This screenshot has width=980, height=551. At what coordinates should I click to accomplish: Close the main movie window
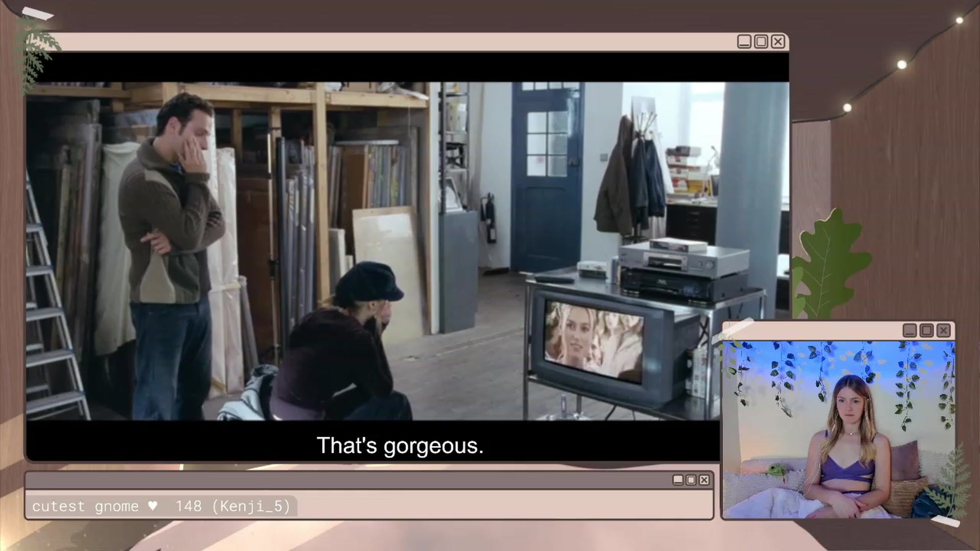778,41
